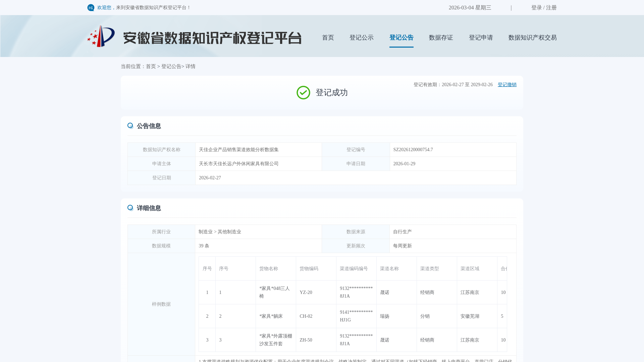
Task: Click the date 2026-03-04 星期三
Action: coord(470,8)
